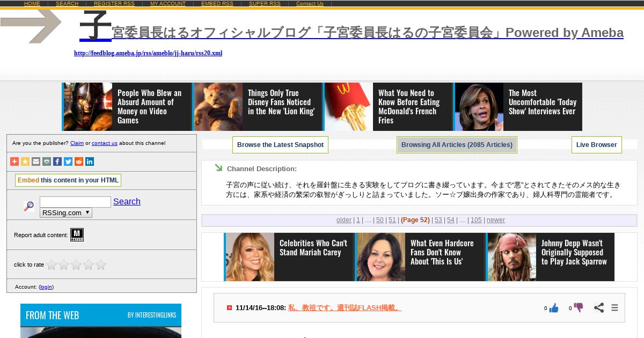This screenshot has width=644, height=338.
Task: Open the Contact Us menu item
Action: coord(310,4)
